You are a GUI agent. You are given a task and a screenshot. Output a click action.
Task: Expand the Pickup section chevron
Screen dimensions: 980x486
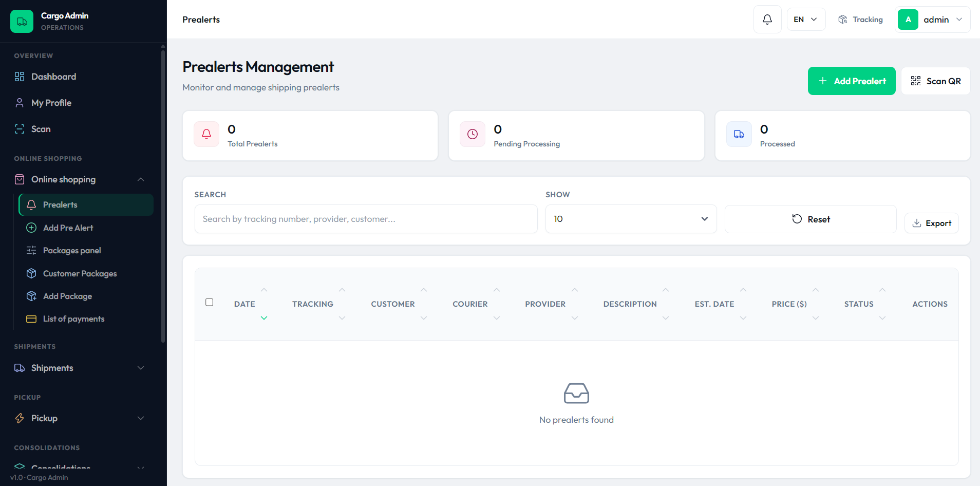[x=141, y=418]
